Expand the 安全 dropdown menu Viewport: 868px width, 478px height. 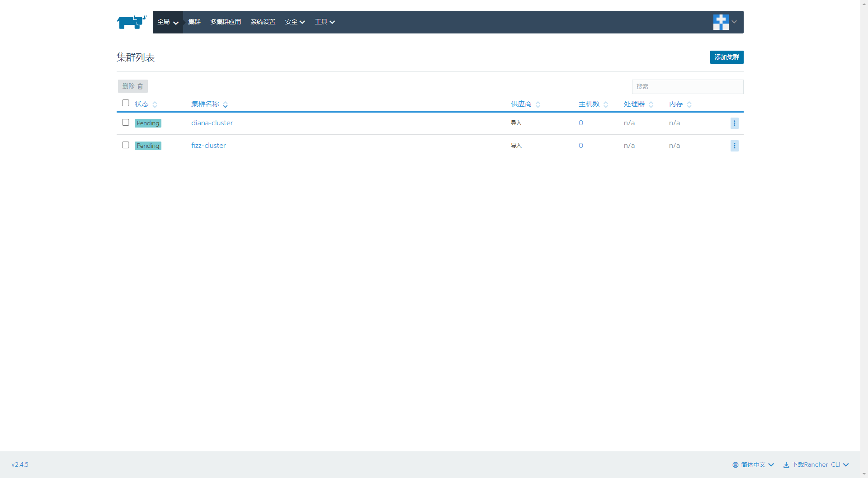pyautogui.click(x=295, y=22)
